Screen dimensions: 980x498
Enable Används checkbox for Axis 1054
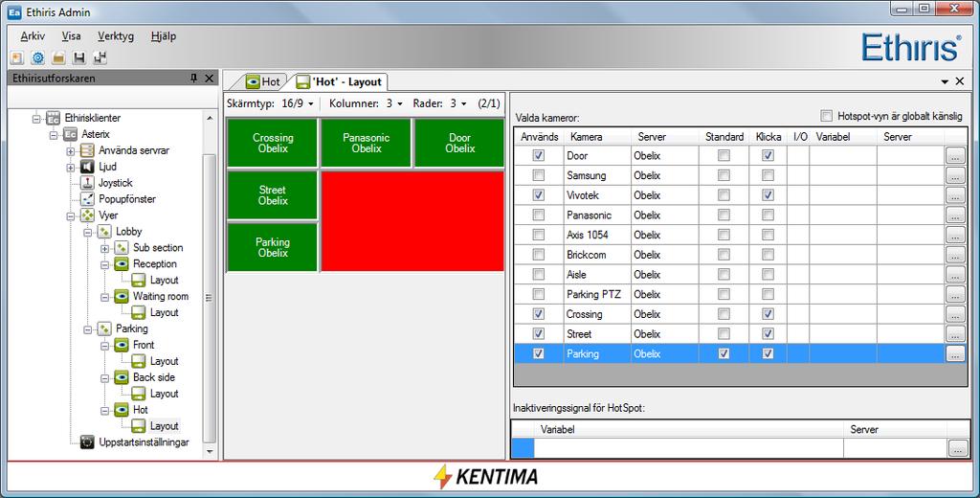point(538,235)
